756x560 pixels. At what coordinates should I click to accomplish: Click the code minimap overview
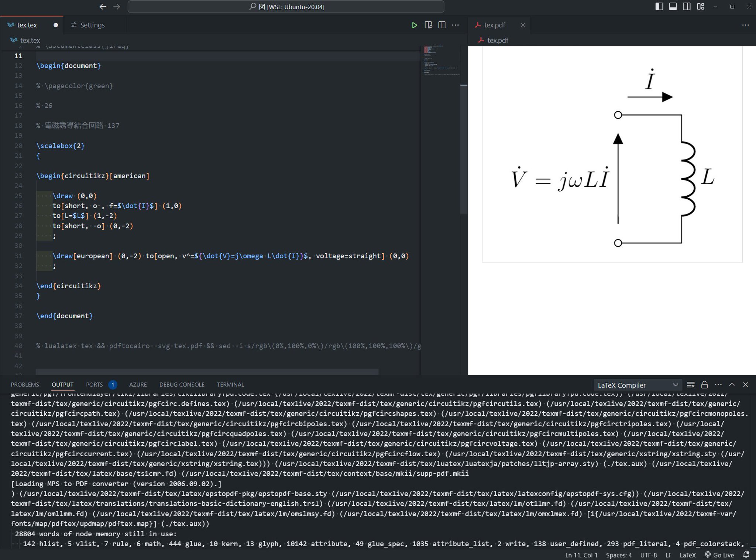[x=441, y=61]
